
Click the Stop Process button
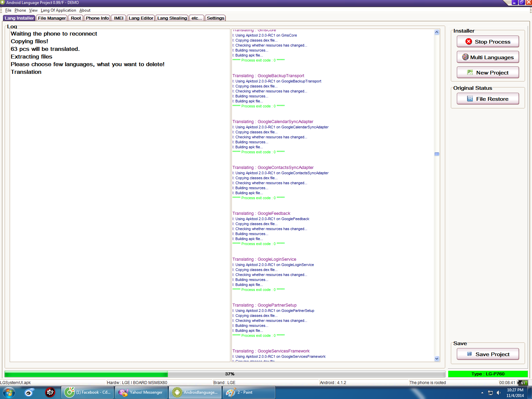pos(488,42)
